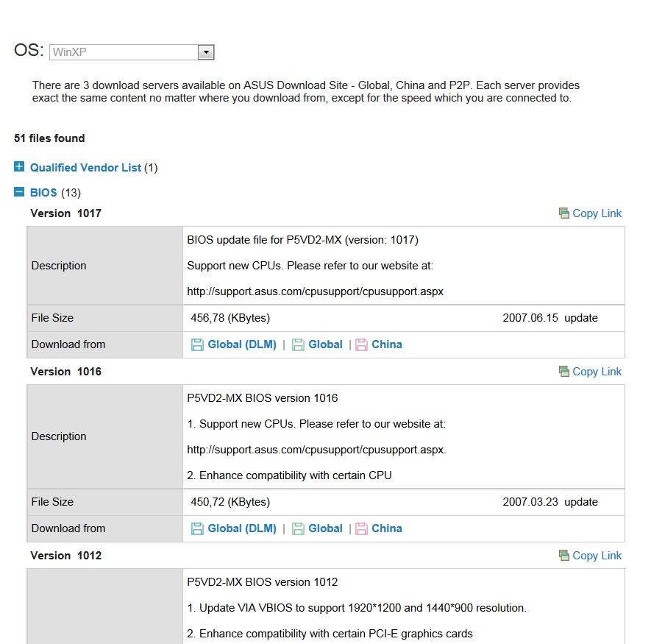
Task: Click green Global disk icon for Version 1016
Action: pos(298,529)
